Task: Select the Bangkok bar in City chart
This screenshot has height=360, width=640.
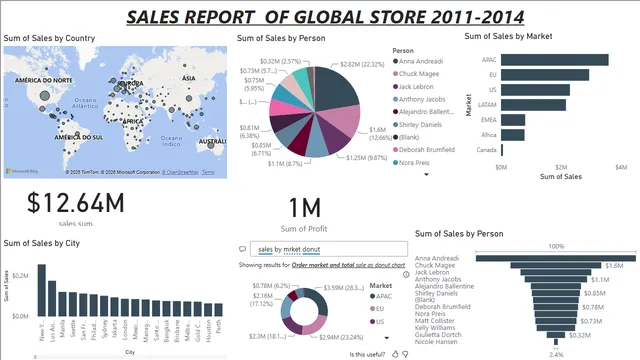Action: 167,309
